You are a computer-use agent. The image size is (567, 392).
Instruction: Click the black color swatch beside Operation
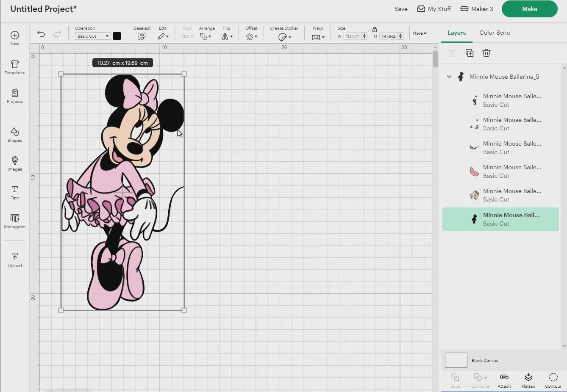[117, 36]
